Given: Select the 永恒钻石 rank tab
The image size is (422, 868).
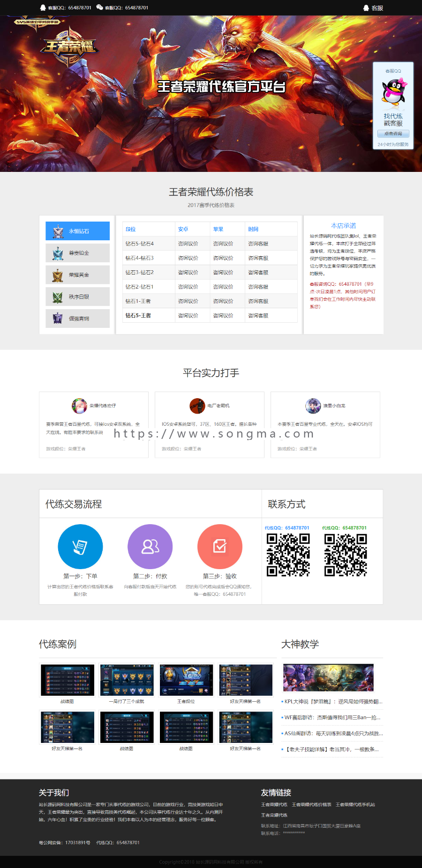Looking at the screenshot, I should pyautogui.click(x=78, y=231).
